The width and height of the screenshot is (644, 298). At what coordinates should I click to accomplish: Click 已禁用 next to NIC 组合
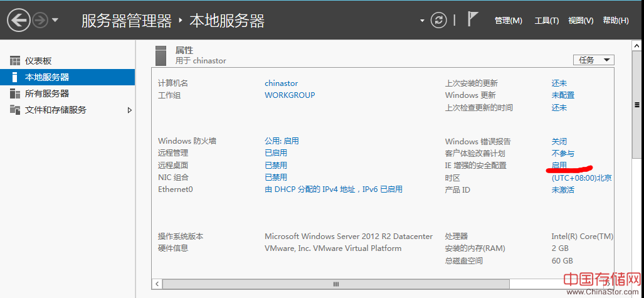coord(275,177)
